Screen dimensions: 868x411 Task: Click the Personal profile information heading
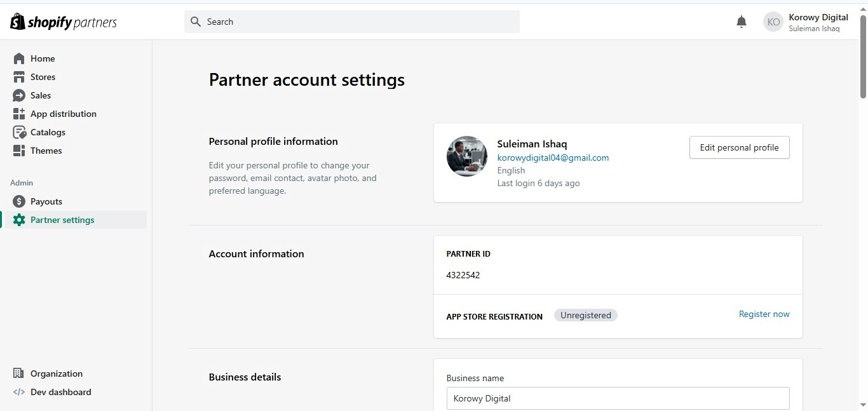[273, 141]
